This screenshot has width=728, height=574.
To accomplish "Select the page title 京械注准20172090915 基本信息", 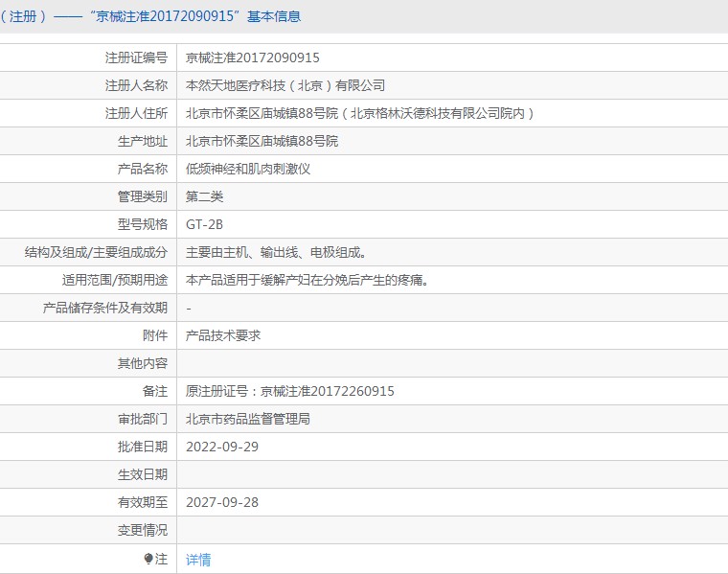I will (197, 16).
